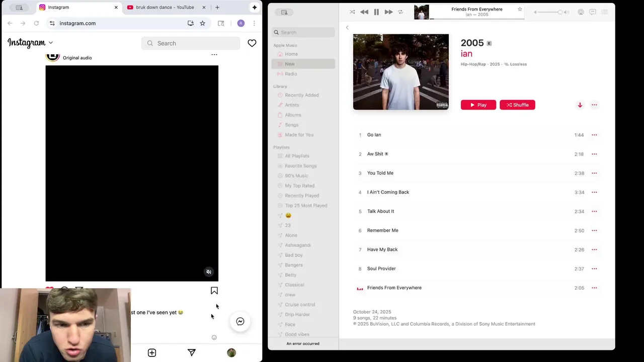Switch to Instagram browser tab
This screenshot has width=644, height=362.
click(x=78, y=7)
